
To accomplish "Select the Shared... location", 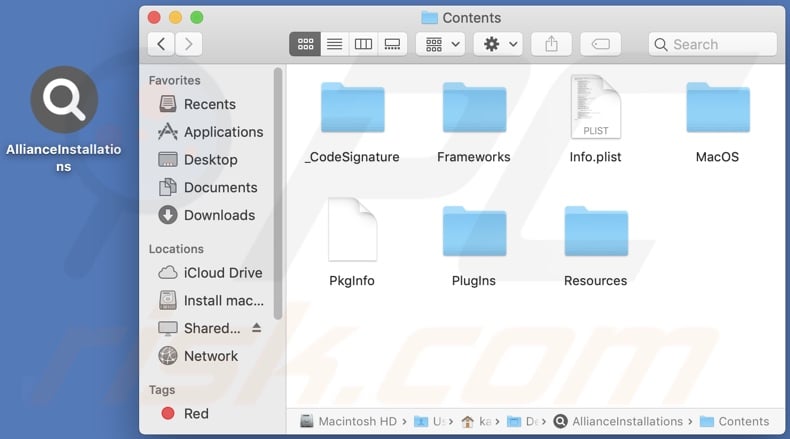I will coord(199,328).
